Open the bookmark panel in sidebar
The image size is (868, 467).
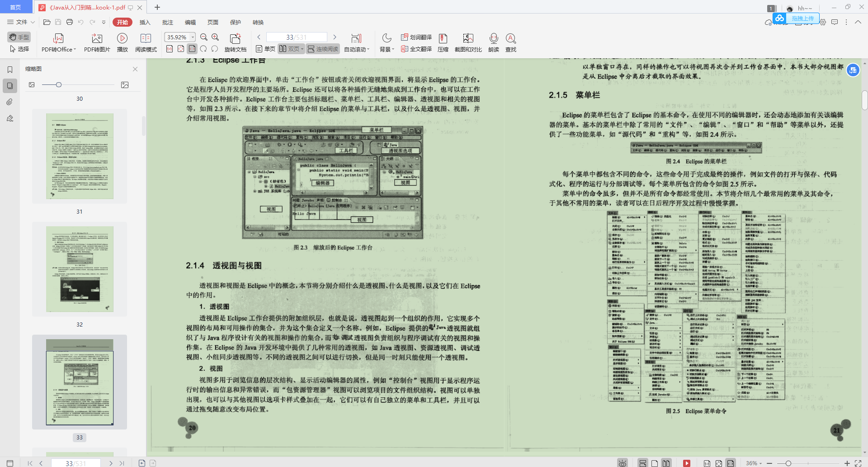[x=10, y=70]
